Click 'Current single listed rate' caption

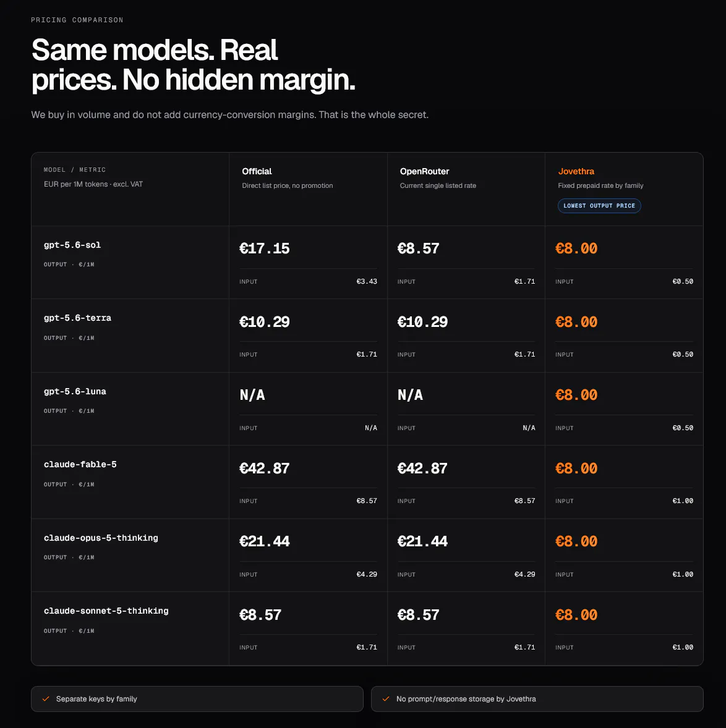(438, 186)
